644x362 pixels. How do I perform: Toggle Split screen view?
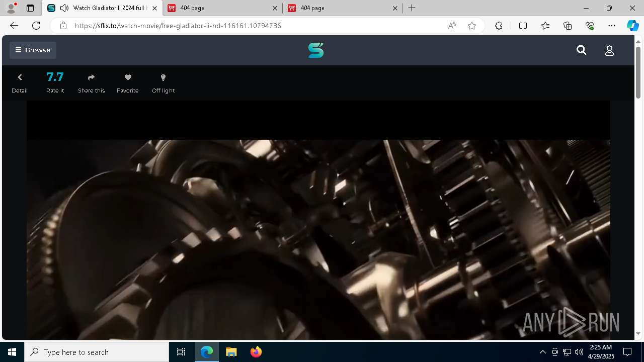(523, 26)
